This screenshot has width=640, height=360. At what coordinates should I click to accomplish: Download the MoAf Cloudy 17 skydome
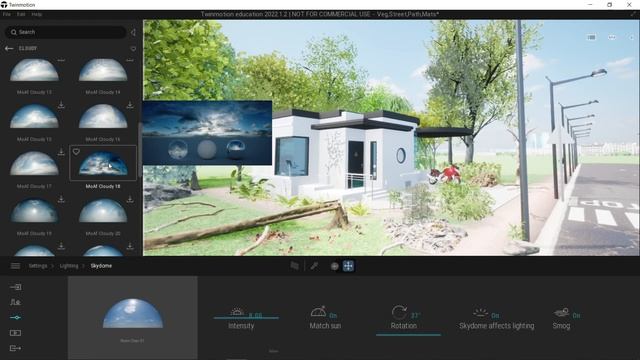tap(61, 152)
